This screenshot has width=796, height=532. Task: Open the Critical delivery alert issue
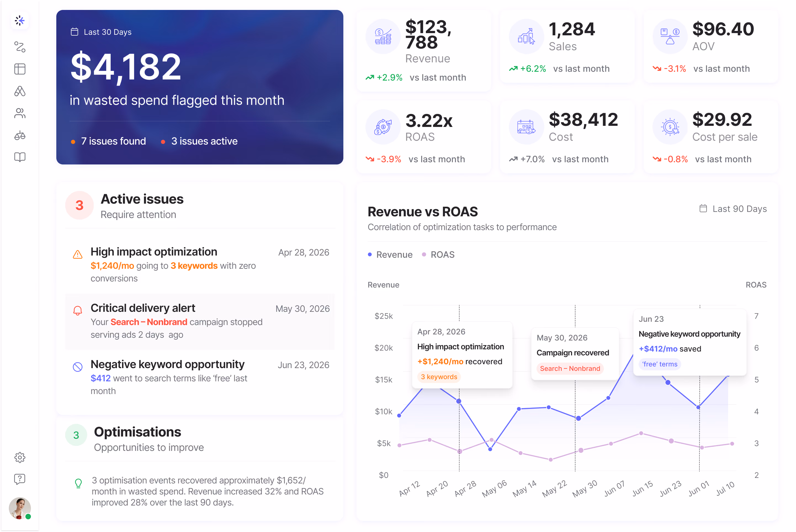point(200,321)
